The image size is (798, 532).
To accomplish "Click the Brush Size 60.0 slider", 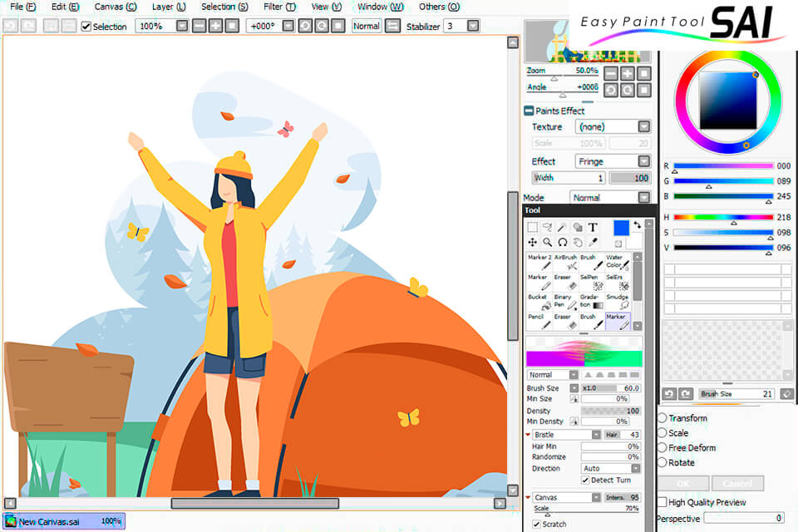I will [611, 388].
